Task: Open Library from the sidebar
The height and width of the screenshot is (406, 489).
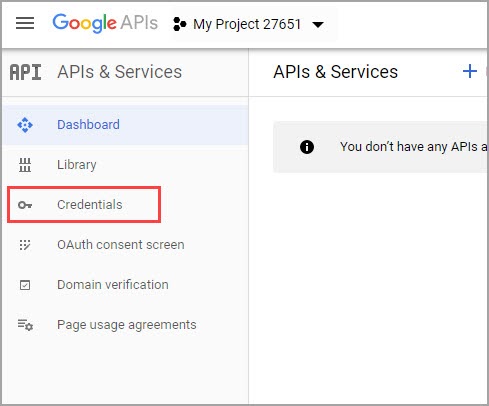Action: [x=125, y=165]
